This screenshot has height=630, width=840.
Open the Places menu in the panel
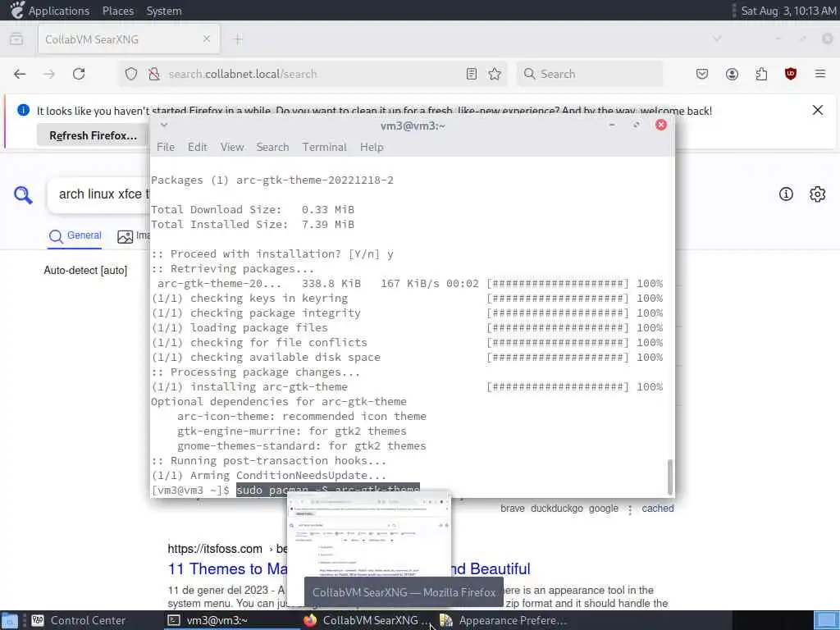(x=118, y=11)
